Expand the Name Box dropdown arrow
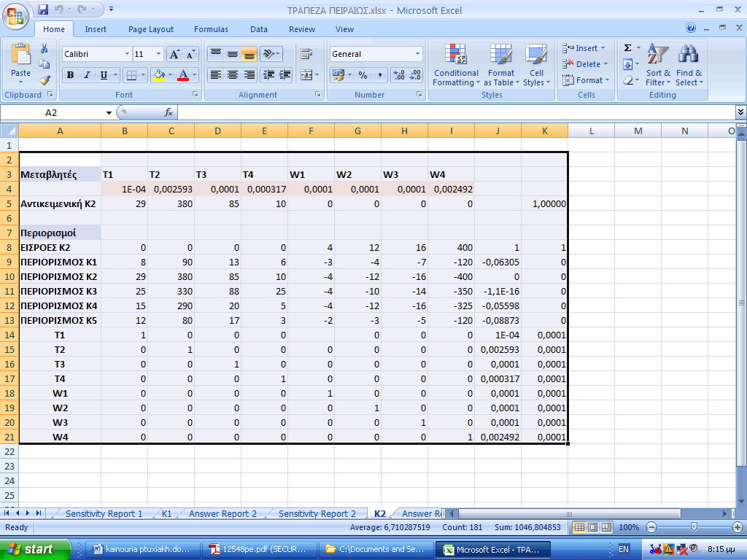 [x=109, y=113]
